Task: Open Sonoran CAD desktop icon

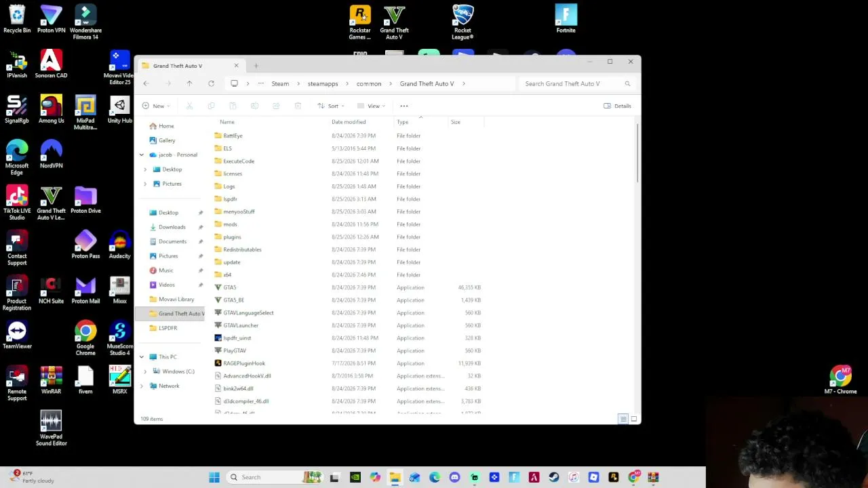Action: pyautogui.click(x=51, y=64)
